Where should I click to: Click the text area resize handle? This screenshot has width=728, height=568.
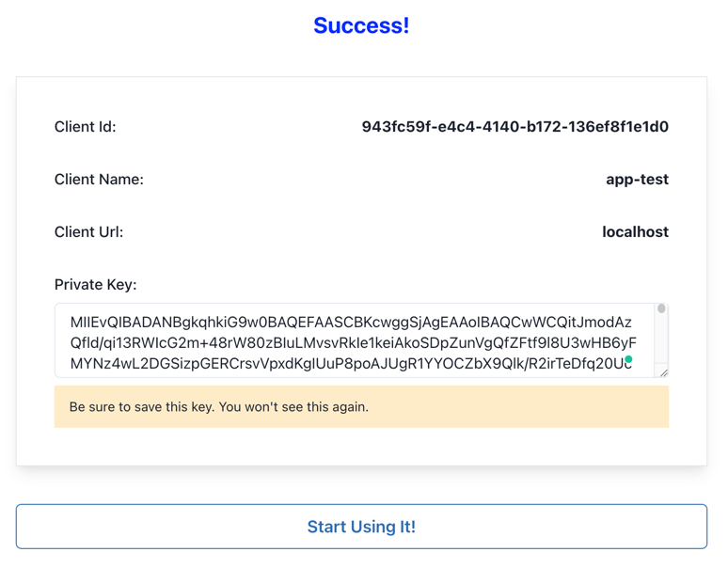664,372
